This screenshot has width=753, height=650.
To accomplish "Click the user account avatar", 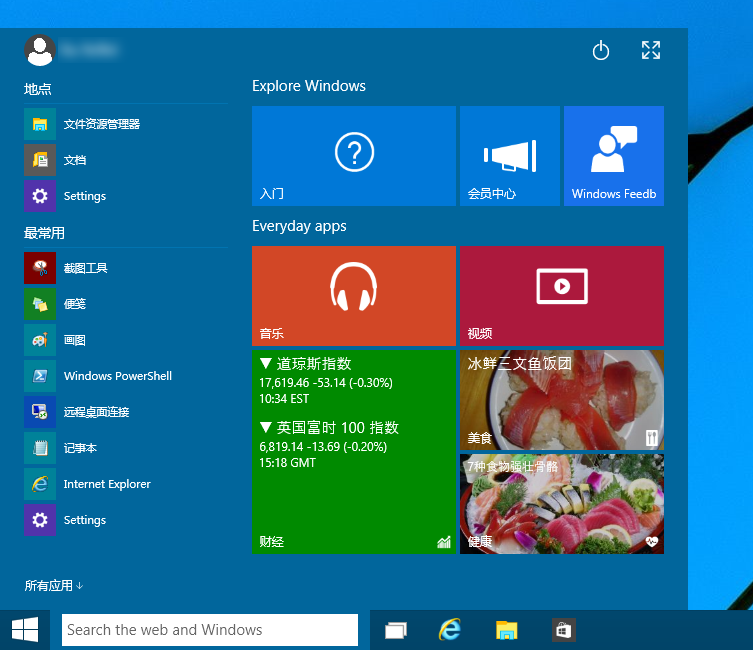I will point(40,50).
